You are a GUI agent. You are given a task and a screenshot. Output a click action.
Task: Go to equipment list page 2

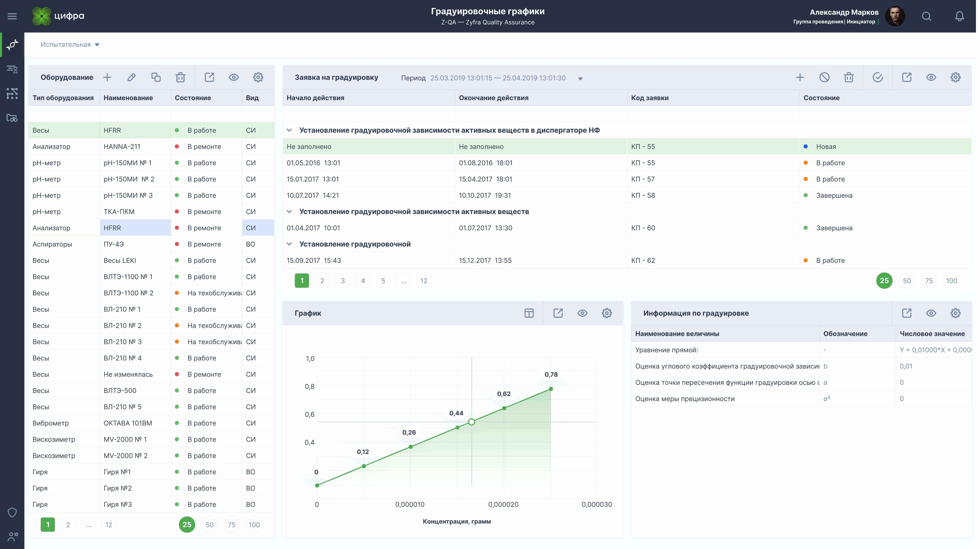68,525
